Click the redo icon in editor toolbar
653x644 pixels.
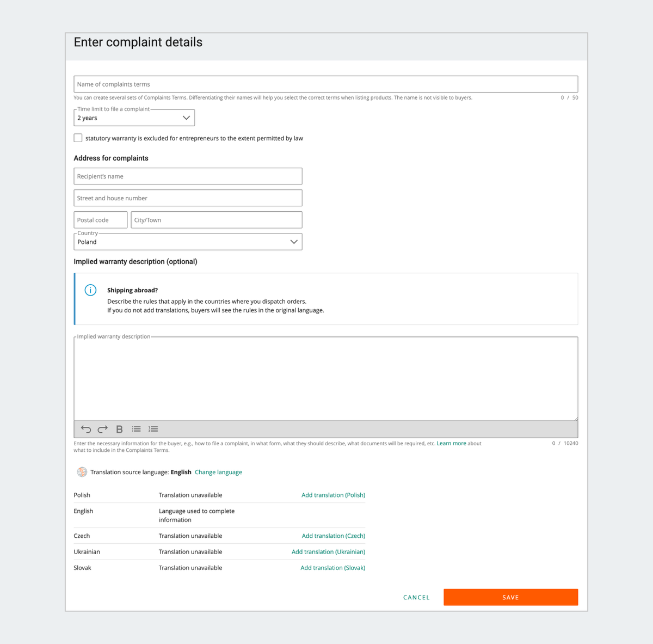click(x=102, y=429)
